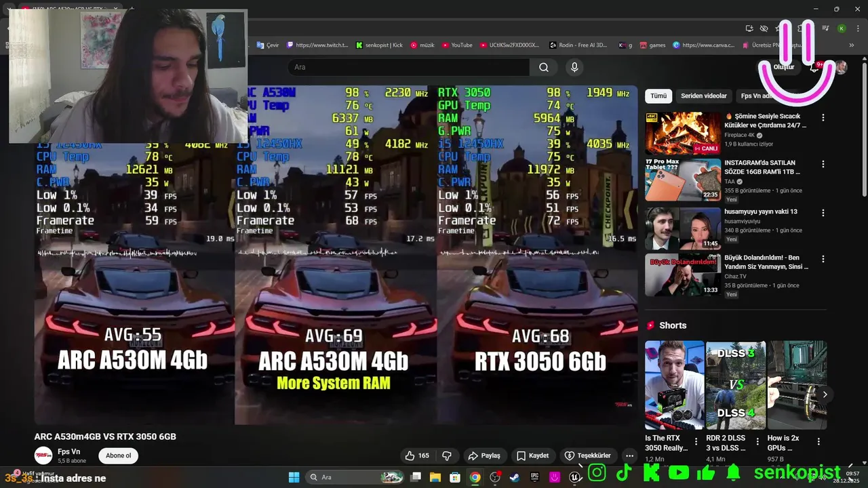Click the YouTube search magnifier button

coord(544,67)
